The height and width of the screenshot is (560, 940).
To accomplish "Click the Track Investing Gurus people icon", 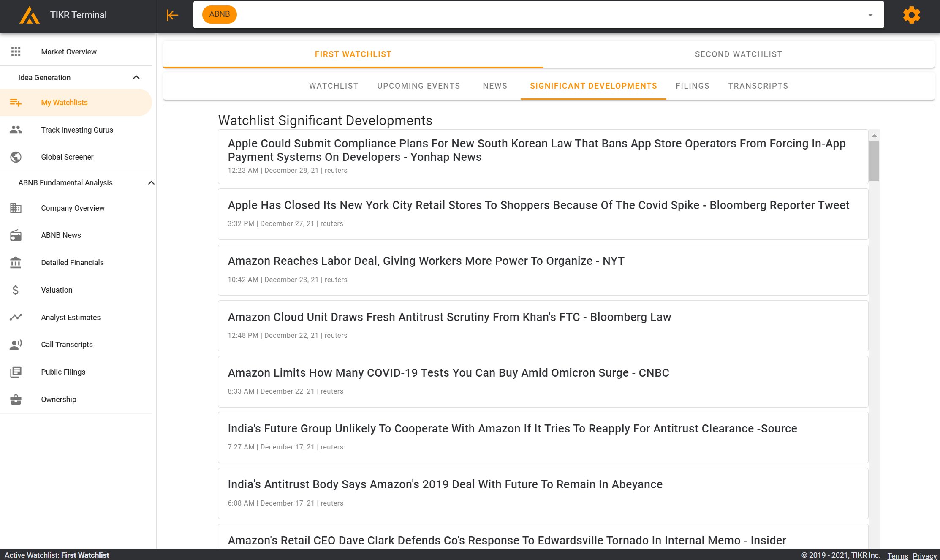I will [16, 130].
